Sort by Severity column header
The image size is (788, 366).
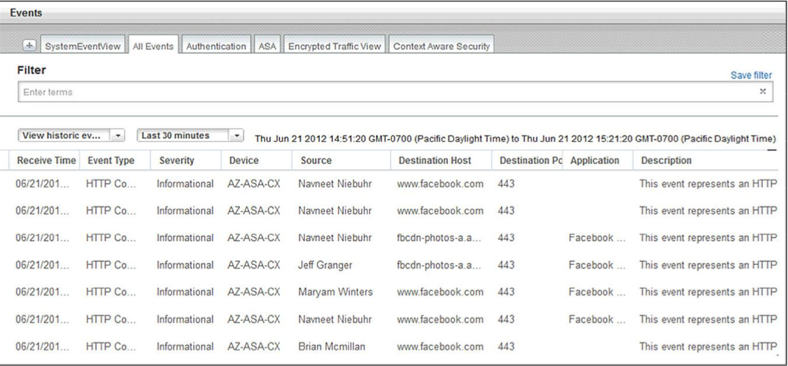pyautogui.click(x=185, y=160)
